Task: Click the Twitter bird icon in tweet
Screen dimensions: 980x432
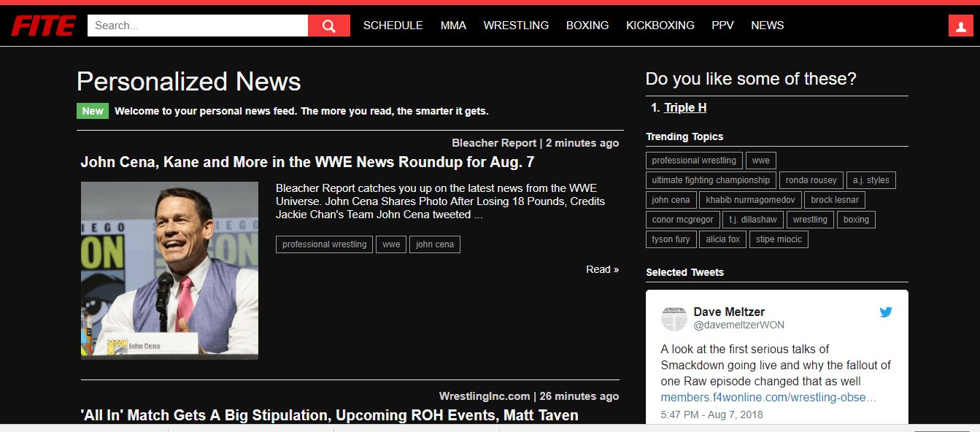Action: tap(886, 312)
